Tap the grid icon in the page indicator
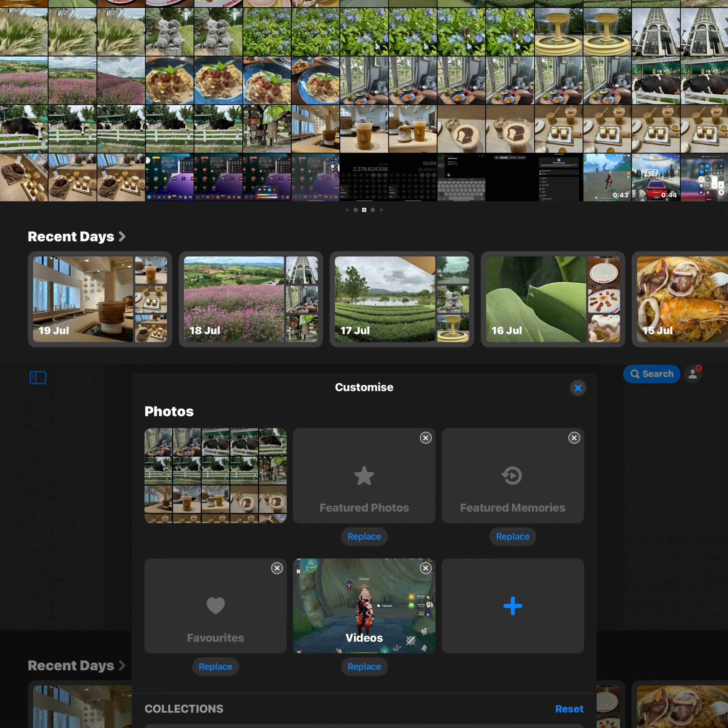 point(364,210)
